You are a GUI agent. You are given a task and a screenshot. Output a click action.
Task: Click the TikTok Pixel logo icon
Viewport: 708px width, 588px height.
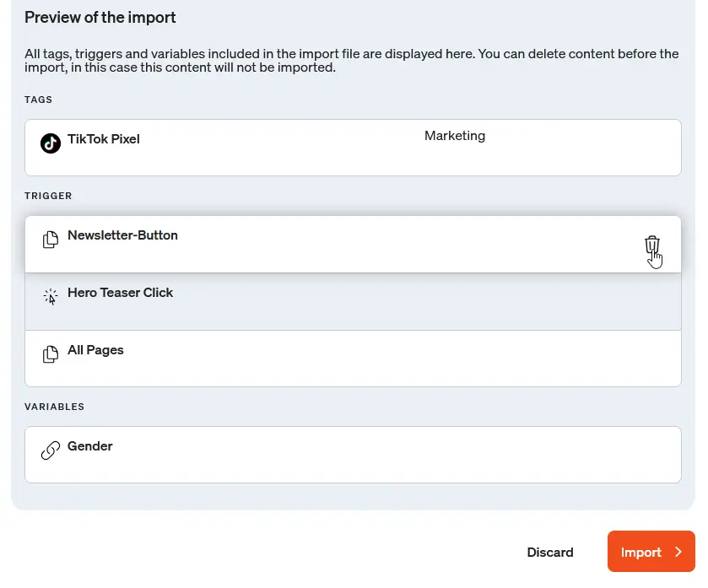pyautogui.click(x=51, y=143)
